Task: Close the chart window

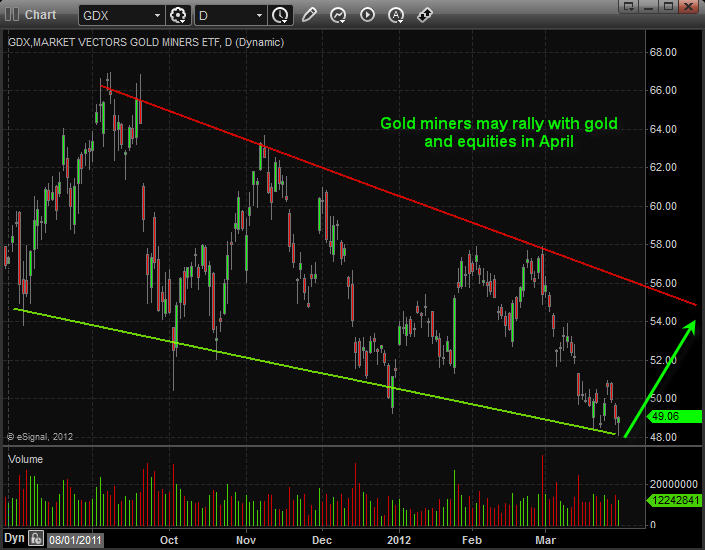Action: (x=689, y=6)
